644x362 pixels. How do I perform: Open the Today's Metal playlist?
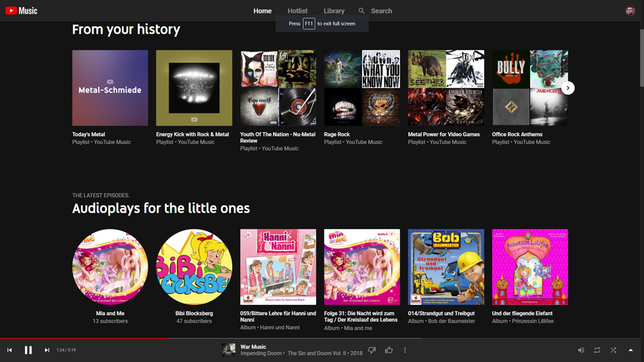click(x=110, y=88)
